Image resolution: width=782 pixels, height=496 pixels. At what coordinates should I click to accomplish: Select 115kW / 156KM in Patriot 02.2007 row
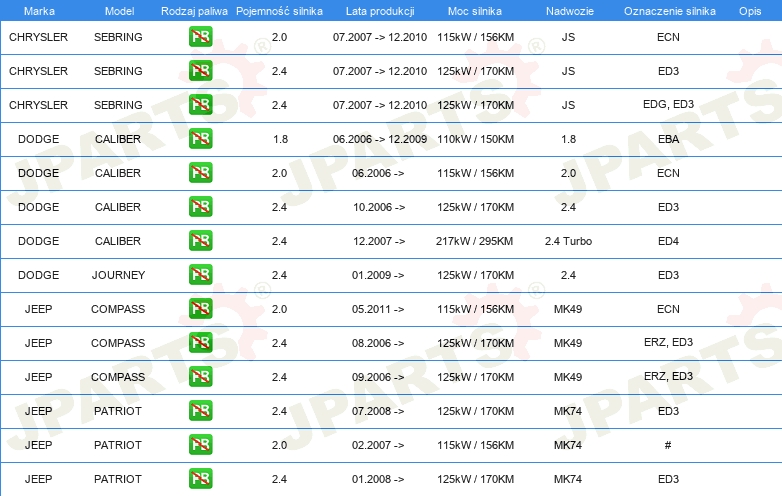point(475,445)
